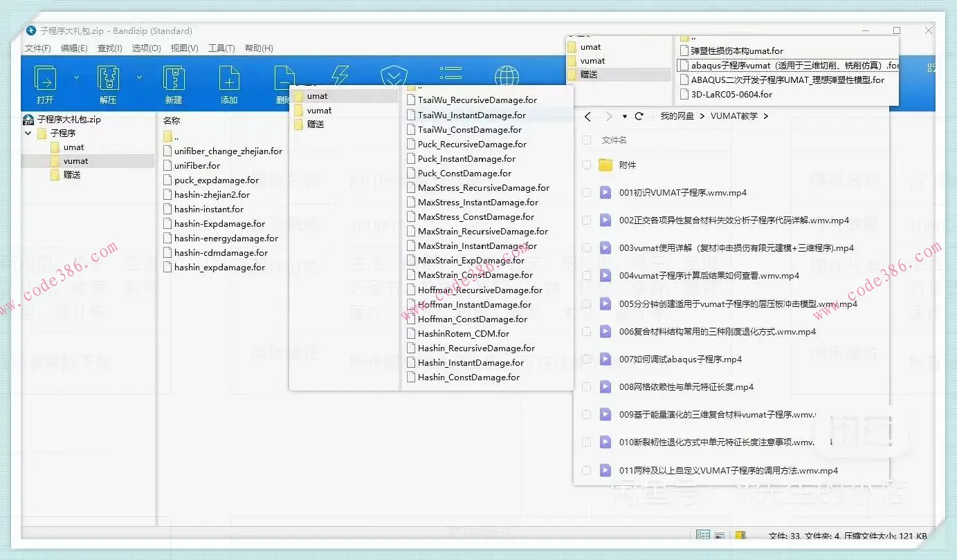Click the VUMAT教学 breadcrumb
The width and height of the screenshot is (957, 560).
click(733, 116)
